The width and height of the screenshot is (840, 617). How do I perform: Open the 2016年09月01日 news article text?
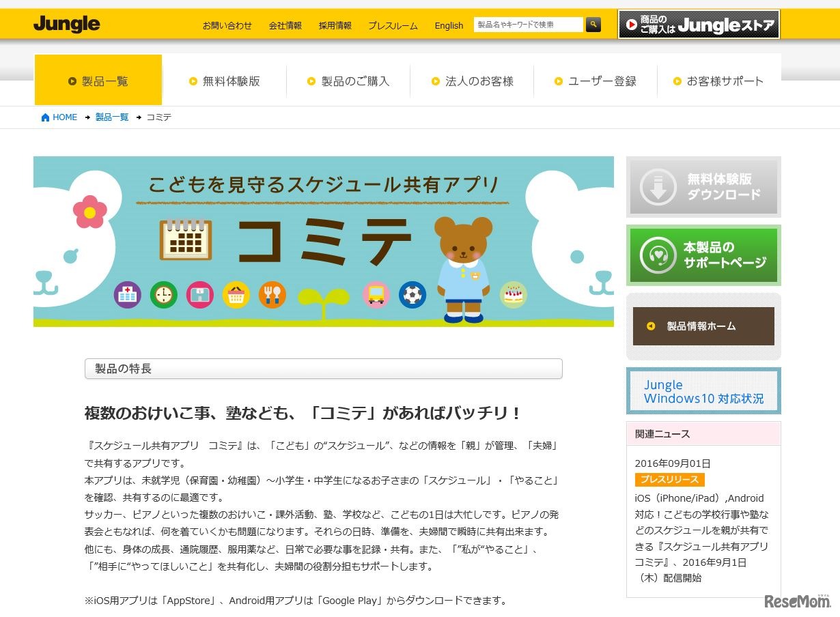pos(701,538)
